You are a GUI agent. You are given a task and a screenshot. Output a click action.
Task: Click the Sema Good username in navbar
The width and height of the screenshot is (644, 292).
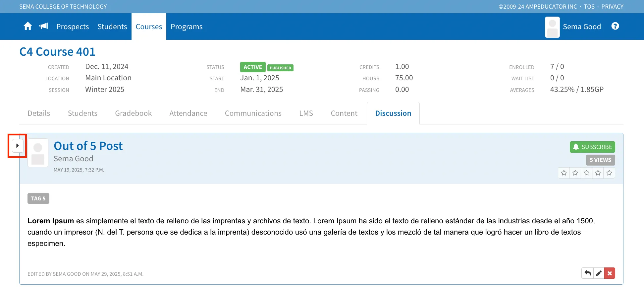(x=582, y=27)
